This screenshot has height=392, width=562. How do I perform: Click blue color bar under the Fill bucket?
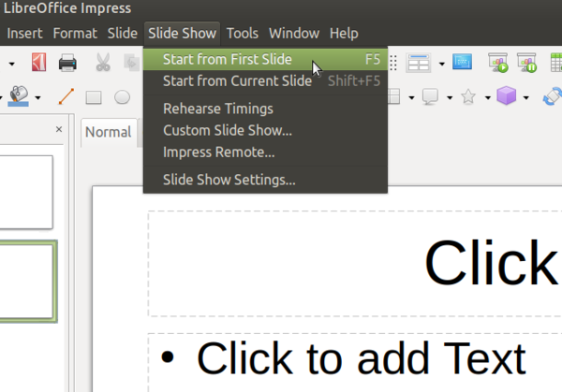[18, 104]
